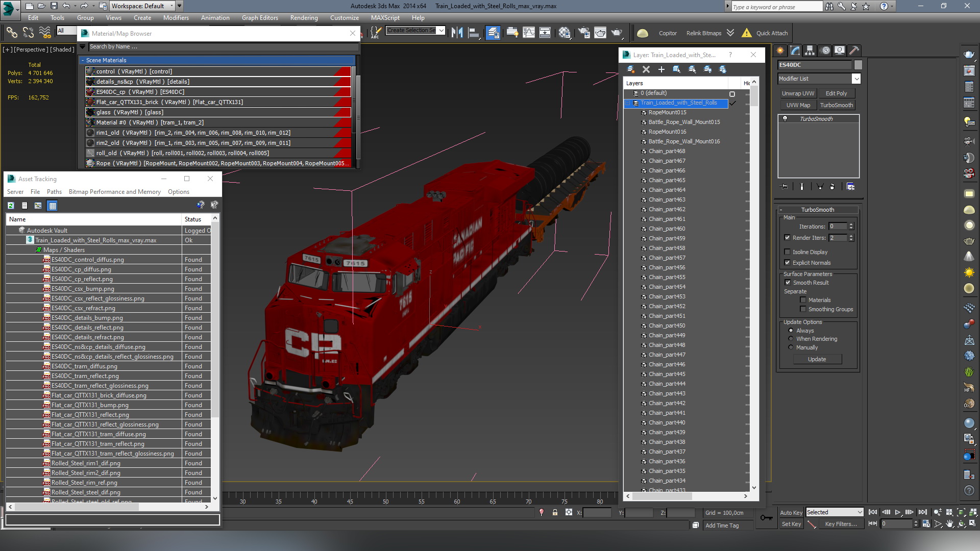This screenshot has width=980, height=551.
Task: Click the Select and Link chain icon
Action: [x=11, y=33]
